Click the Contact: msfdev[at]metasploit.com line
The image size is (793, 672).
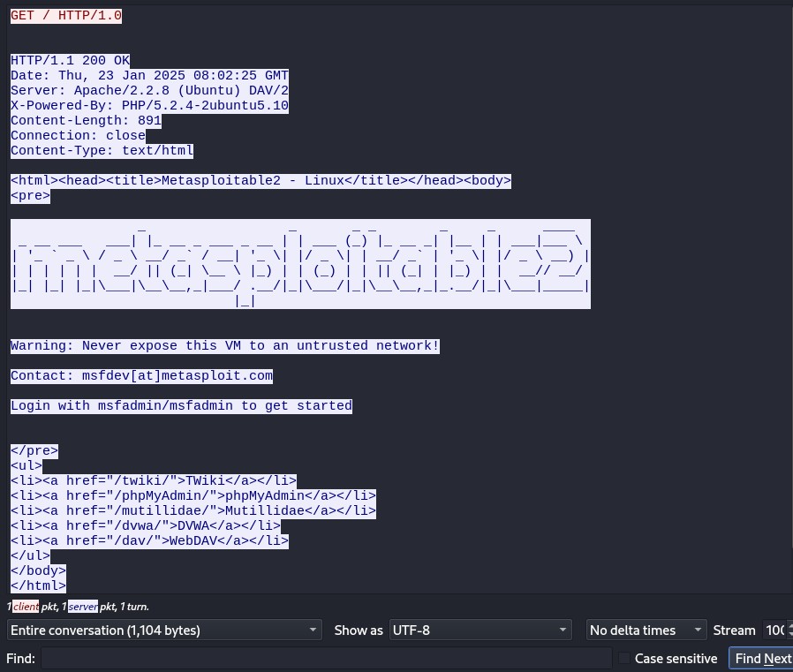[x=141, y=375]
